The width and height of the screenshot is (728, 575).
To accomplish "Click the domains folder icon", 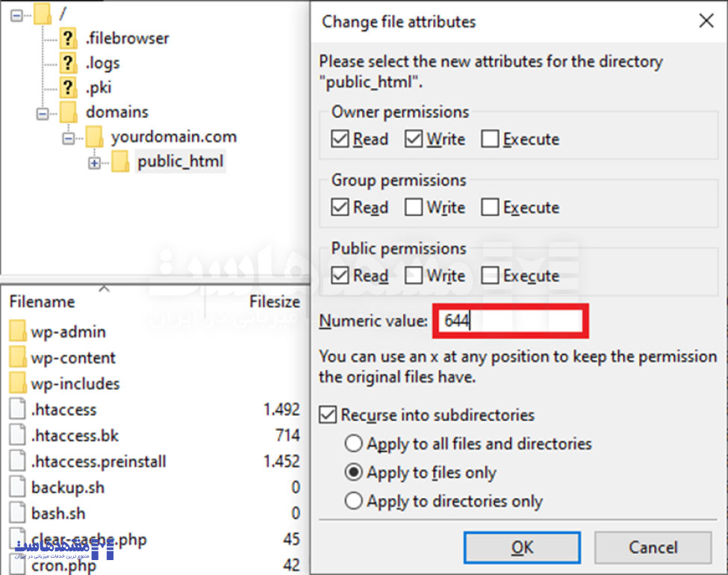I will tap(69, 112).
